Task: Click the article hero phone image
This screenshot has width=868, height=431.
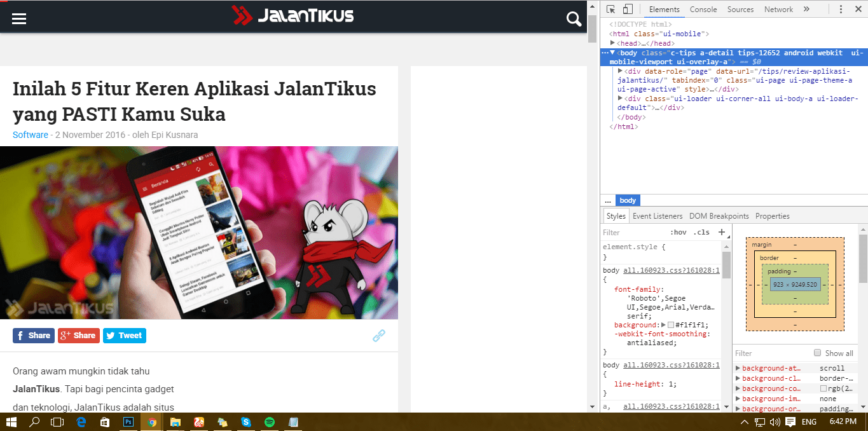Action: coord(199,233)
